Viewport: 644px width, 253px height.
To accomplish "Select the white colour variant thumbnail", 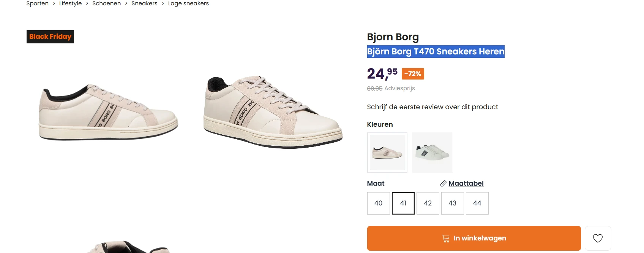I will coord(432,152).
